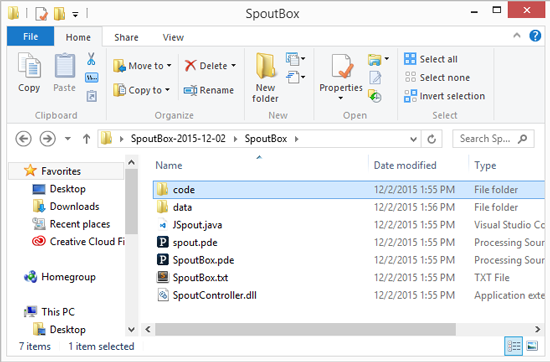
Task: Click the Edit icon in Open group
Action: [375, 78]
